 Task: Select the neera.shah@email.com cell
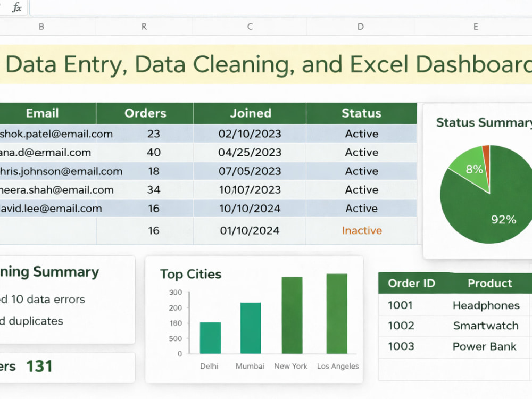(48, 190)
